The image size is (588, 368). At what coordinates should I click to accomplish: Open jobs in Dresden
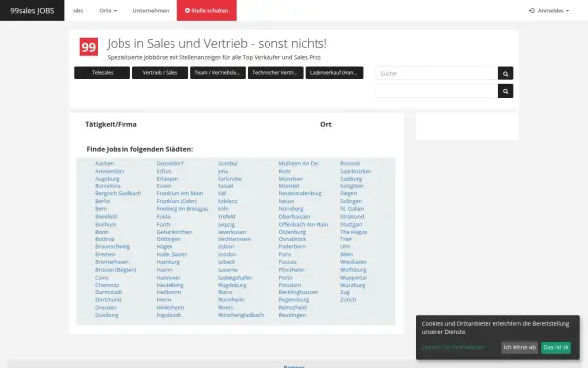point(106,307)
